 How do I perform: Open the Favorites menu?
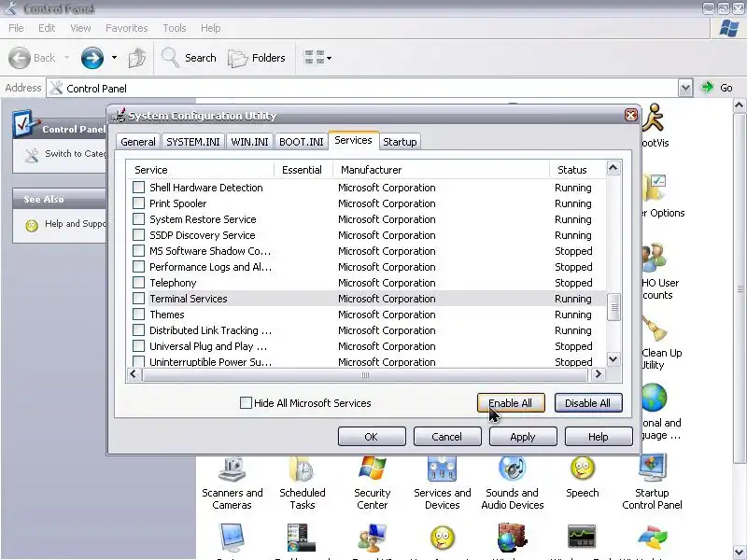click(127, 28)
